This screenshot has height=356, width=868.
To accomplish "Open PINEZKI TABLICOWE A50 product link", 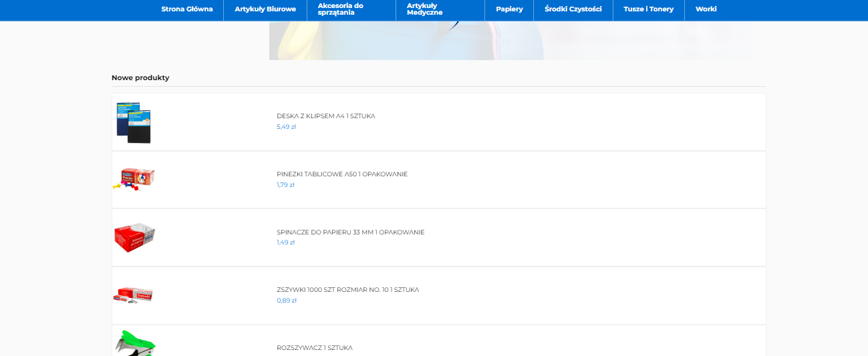I will [342, 174].
